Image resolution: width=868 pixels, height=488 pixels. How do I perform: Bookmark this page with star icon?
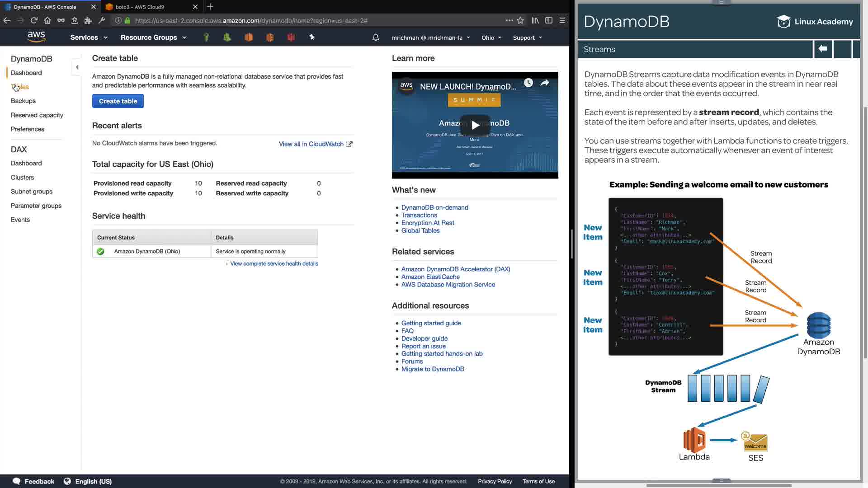click(520, 20)
